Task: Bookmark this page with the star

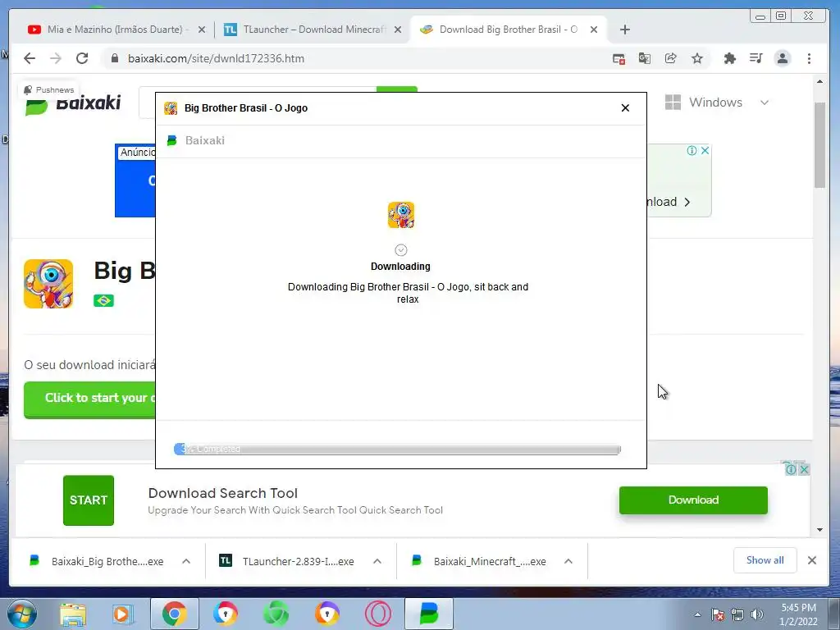Action: 697,58
